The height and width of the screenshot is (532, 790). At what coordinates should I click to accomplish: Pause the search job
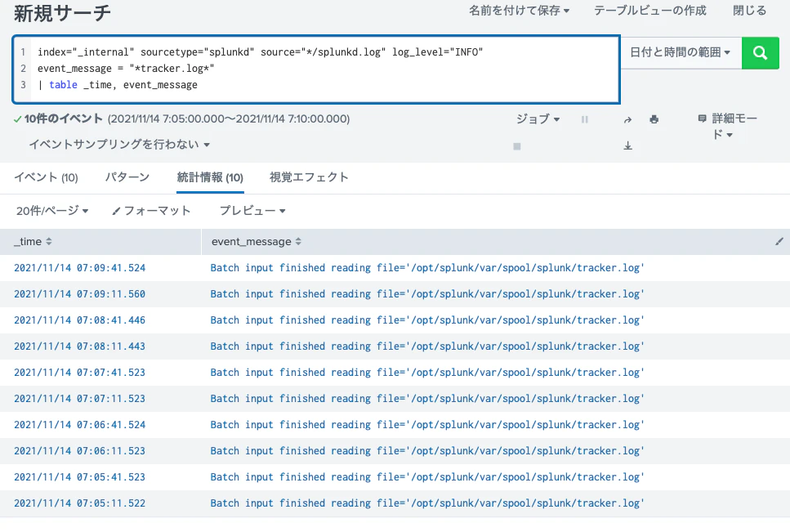click(584, 119)
